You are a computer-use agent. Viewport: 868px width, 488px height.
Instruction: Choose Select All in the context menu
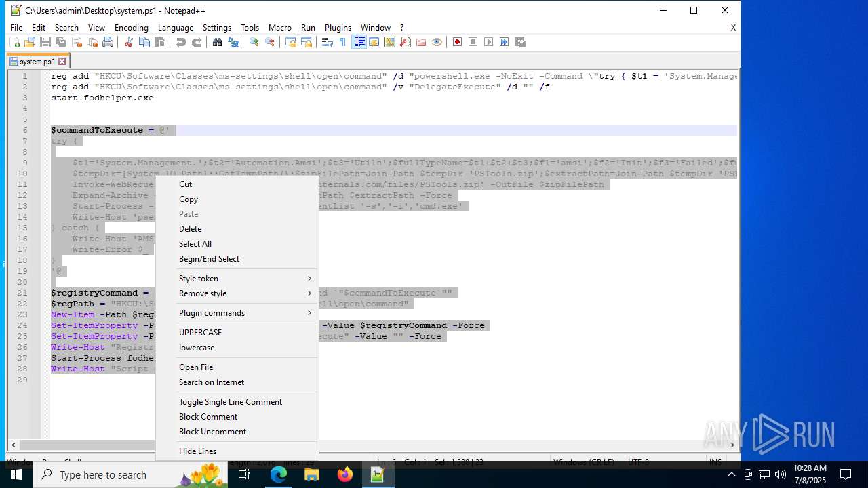click(237, 244)
